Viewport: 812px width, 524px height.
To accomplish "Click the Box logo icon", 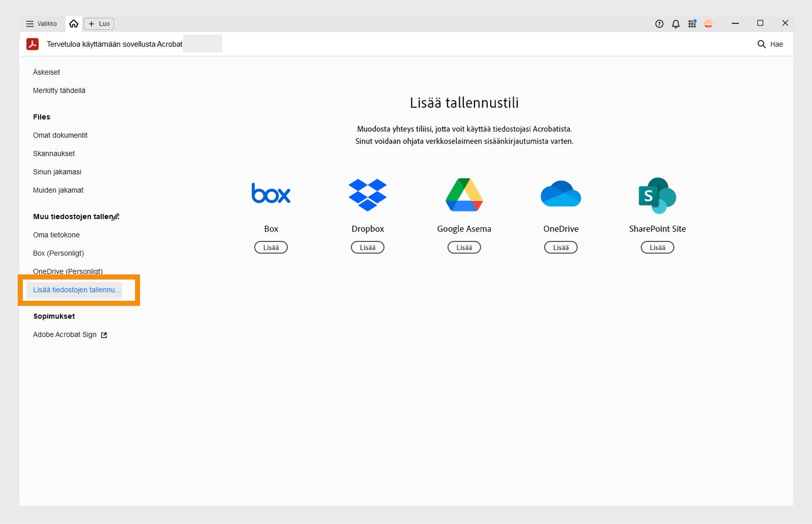I will [271, 194].
